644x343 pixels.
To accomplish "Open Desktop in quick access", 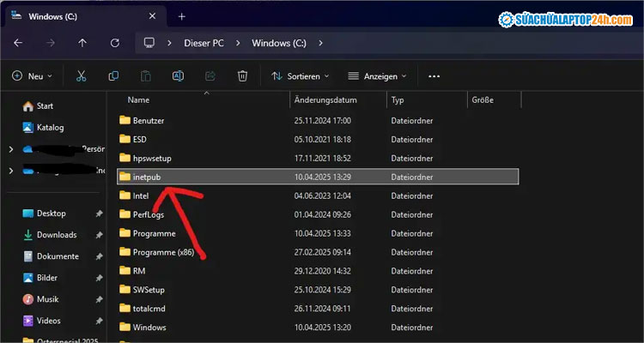I will coord(45,214).
